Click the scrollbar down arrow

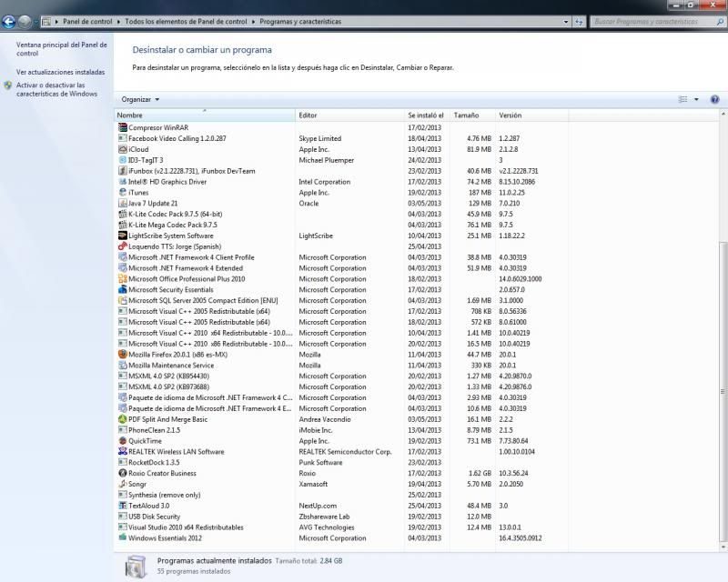tap(723, 547)
